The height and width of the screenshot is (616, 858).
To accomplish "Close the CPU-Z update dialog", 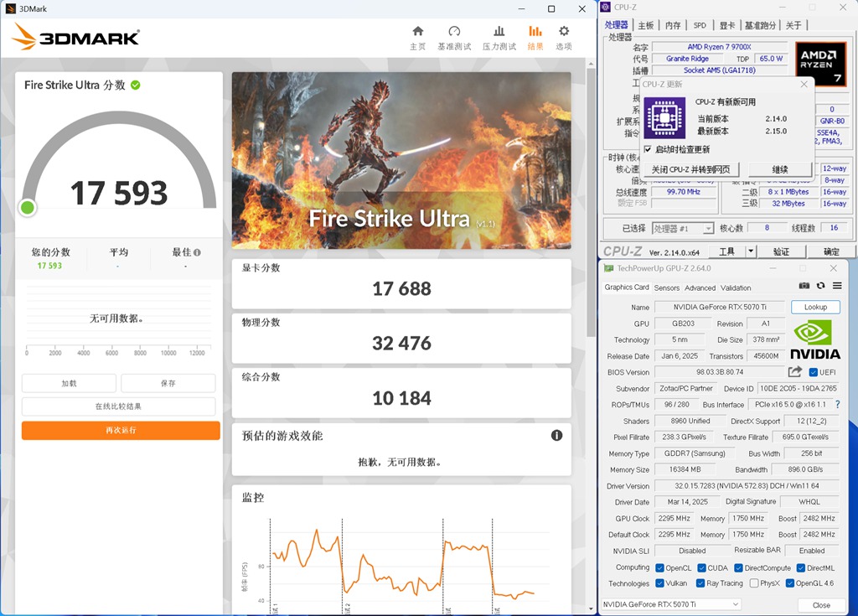I will [804, 84].
